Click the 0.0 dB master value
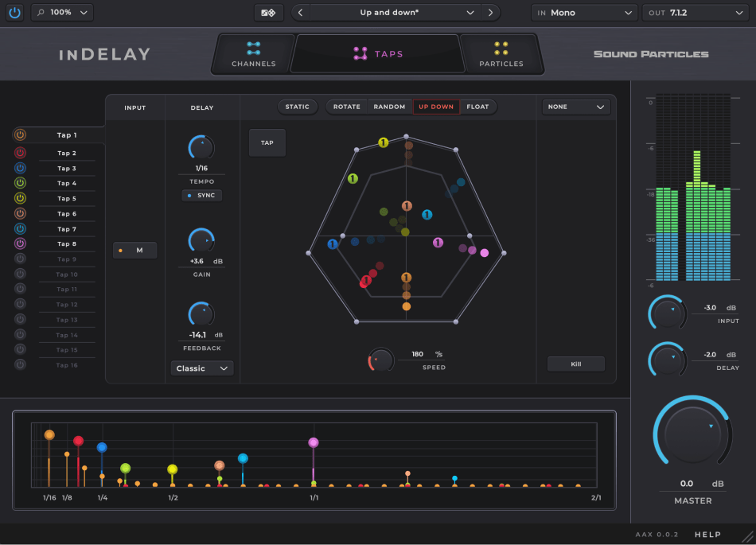The image size is (756, 545). coord(687,483)
